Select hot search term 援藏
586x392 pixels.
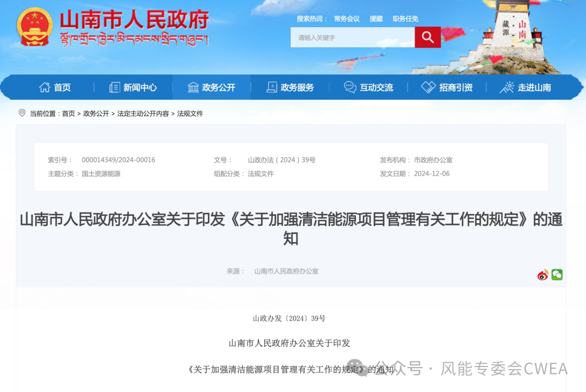coord(376,19)
